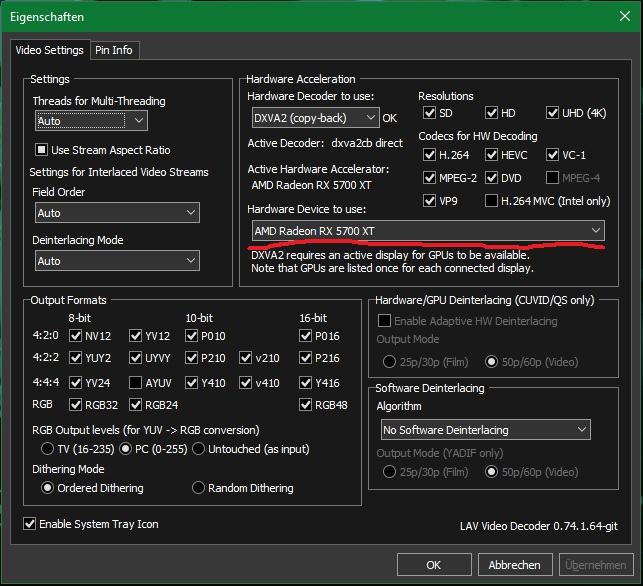
Task: Select TV (16-235) RGB output level
Action: tap(47, 449)
